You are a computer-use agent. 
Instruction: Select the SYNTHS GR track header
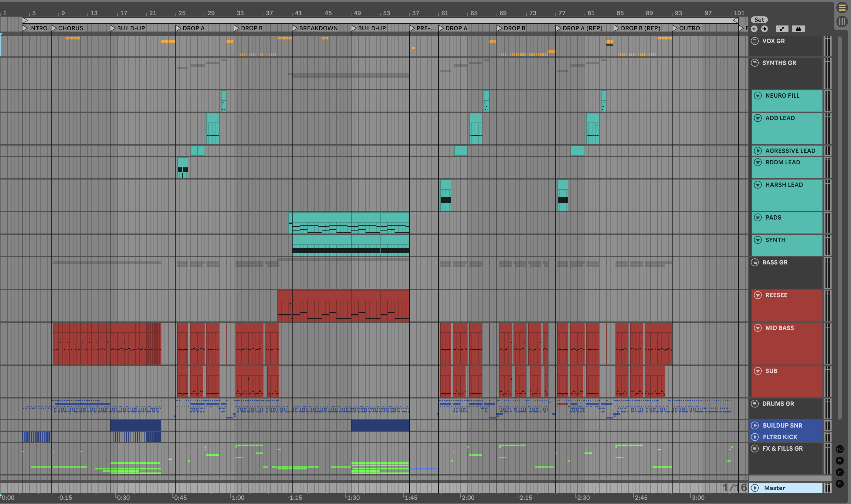click(779, 63)
